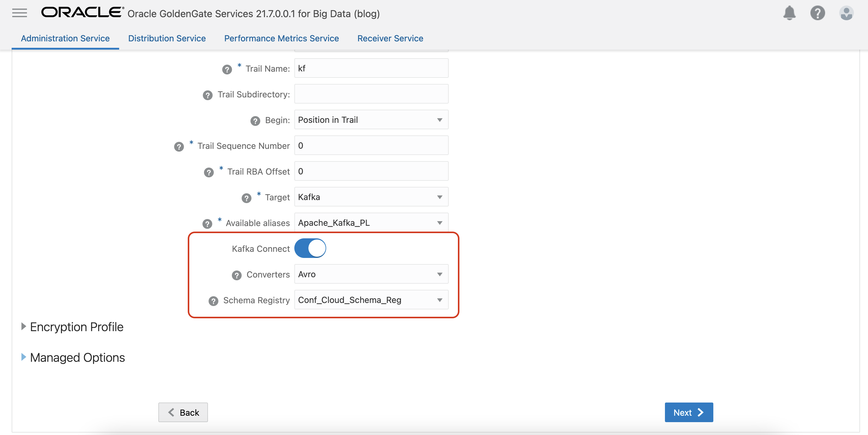This screenshot has width=868, height=435.
Task: Click help icon beside Trail Subdirectory
Action: pyautogui.click(x=208, y=95)
